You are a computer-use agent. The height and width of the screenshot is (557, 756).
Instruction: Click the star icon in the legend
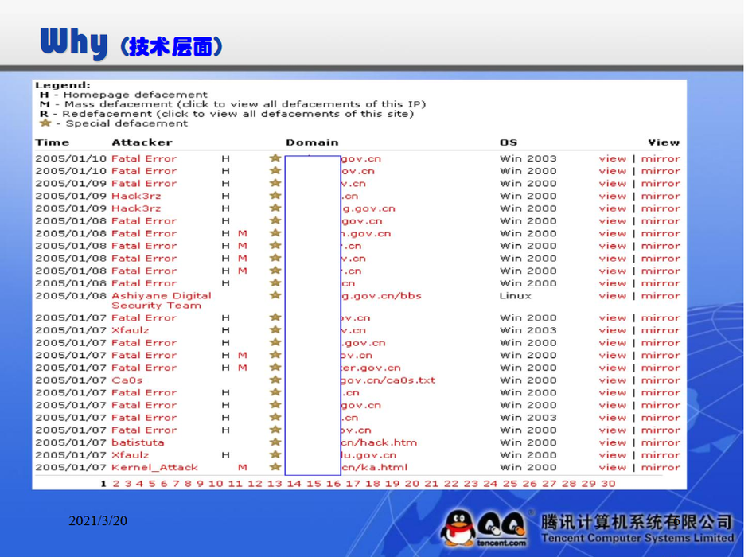click(x=45, y=123)
